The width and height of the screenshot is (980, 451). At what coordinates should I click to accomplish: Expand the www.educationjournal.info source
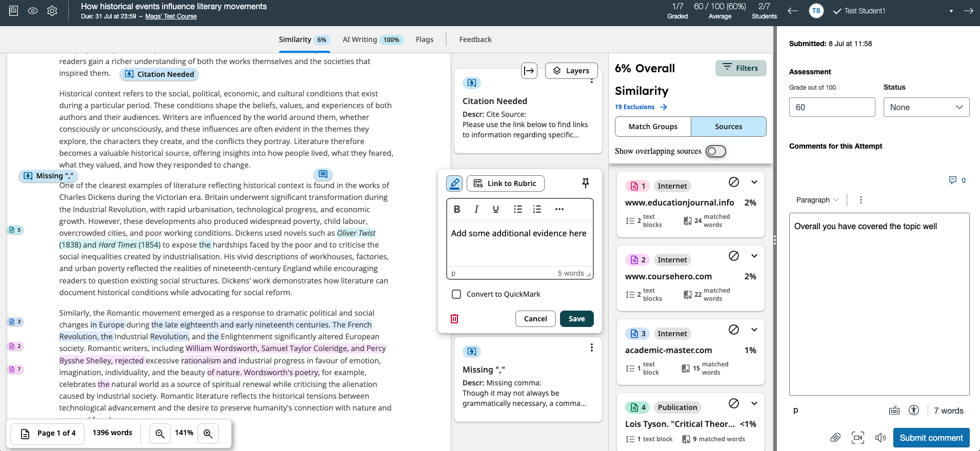[754, 182]
